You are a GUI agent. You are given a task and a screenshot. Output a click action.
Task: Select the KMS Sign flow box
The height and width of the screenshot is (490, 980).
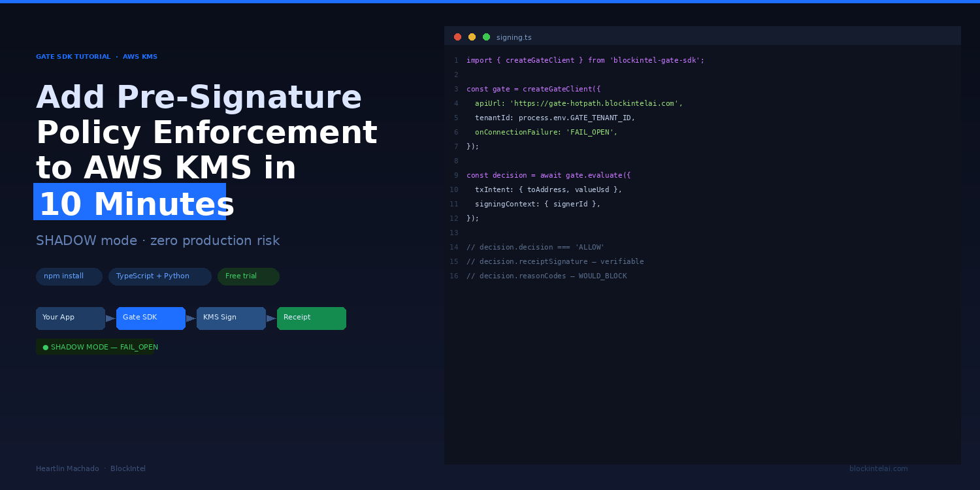pyautogui.click(x=231, y=318)
